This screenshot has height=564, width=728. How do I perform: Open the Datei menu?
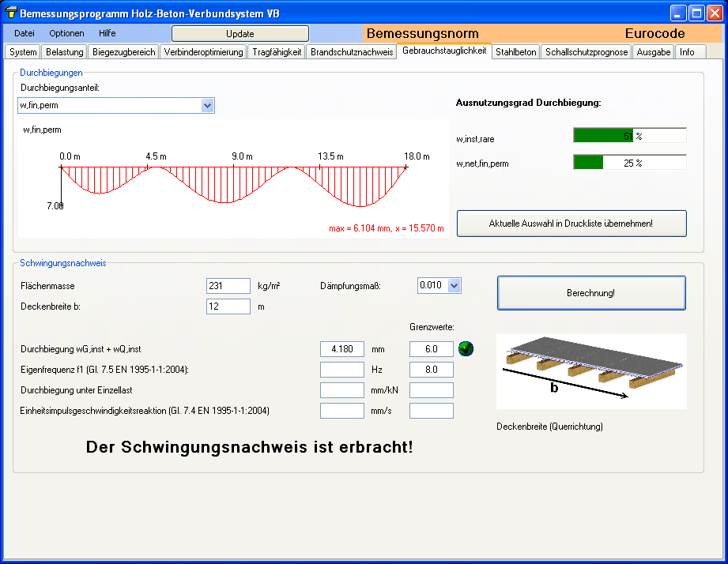pyautogui.click(x=25, y=33)
